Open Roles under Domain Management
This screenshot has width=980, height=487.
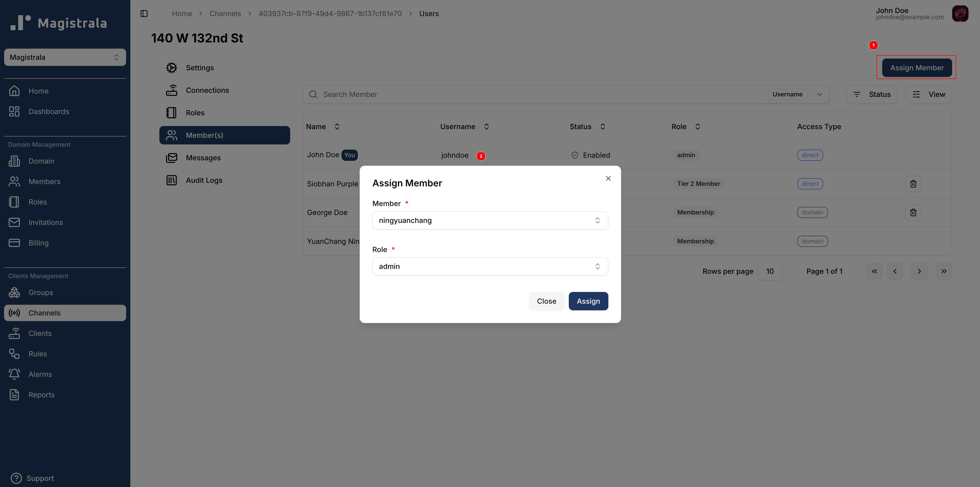coord(65,202)
